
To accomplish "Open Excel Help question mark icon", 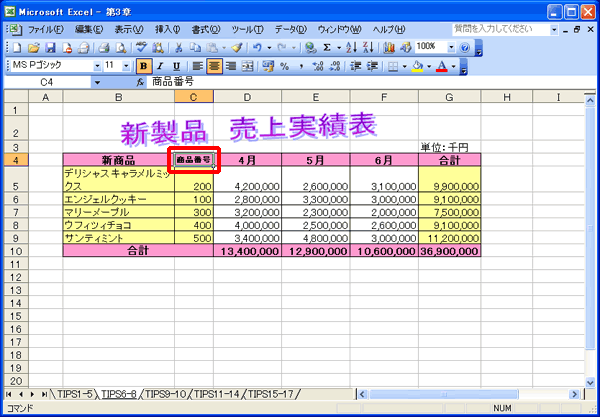I will (465, 47).
